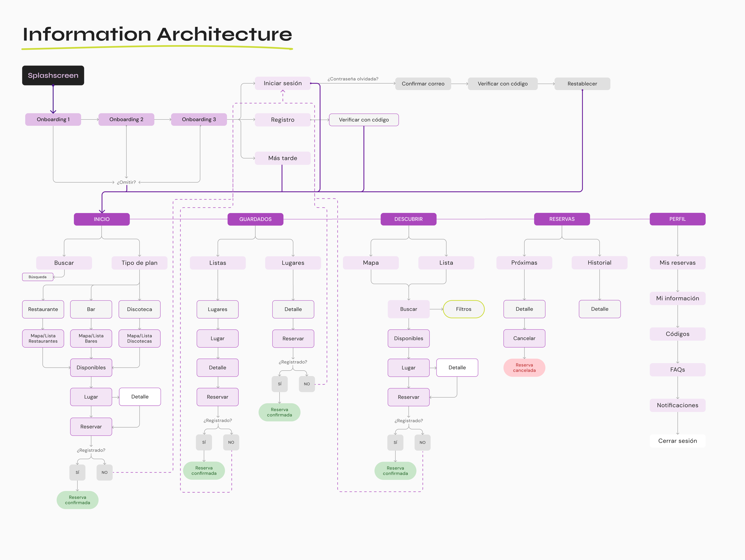Click the Mapa/Lista Restaurantes box

[x=43, y=338]
